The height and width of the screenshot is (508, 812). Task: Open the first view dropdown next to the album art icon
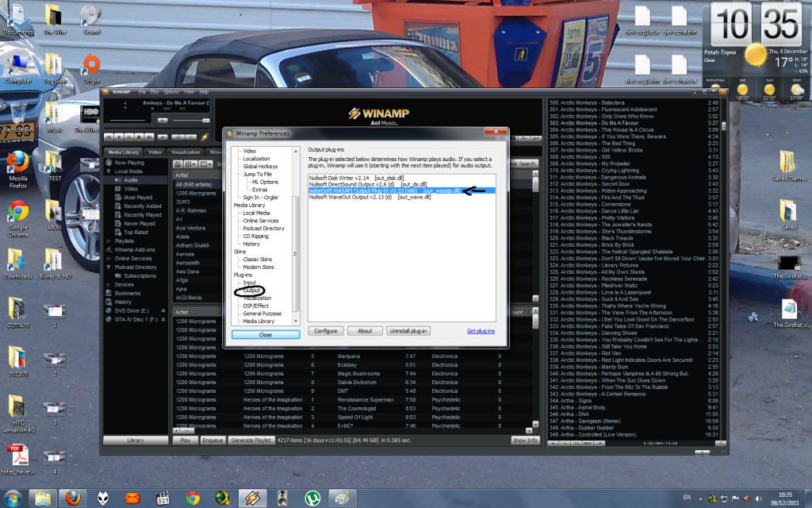click(190, 164)
